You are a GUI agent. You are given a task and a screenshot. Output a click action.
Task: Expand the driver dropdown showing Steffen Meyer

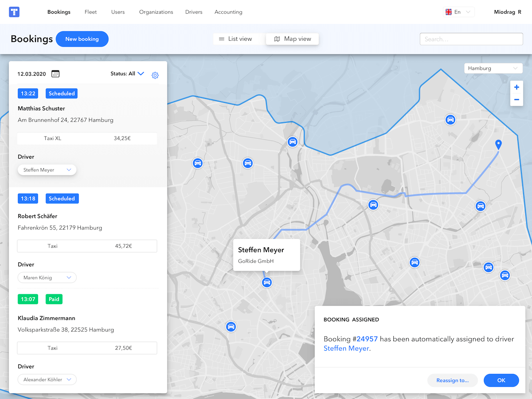coord(47,169)
